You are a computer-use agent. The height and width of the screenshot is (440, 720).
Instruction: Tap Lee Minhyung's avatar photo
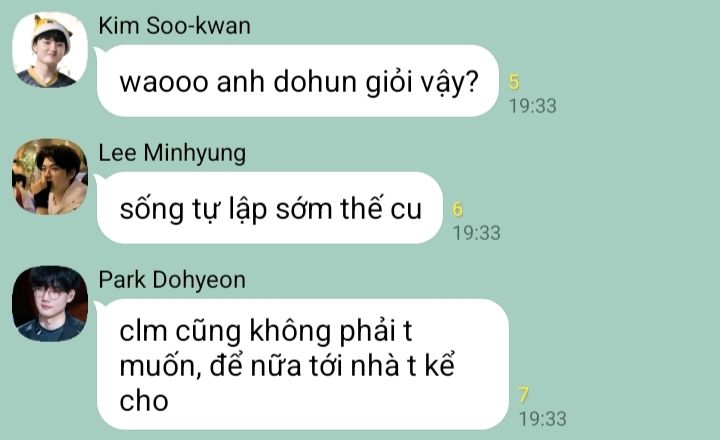(50, 177)
